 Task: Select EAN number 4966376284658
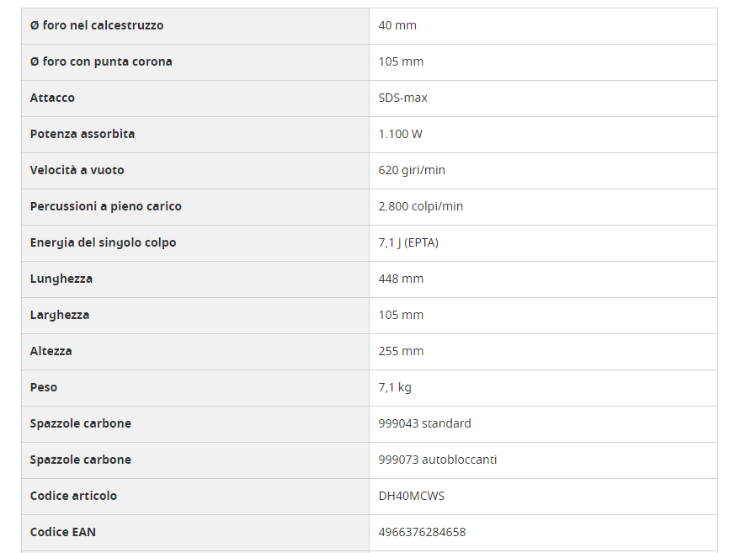coord(422,532)
